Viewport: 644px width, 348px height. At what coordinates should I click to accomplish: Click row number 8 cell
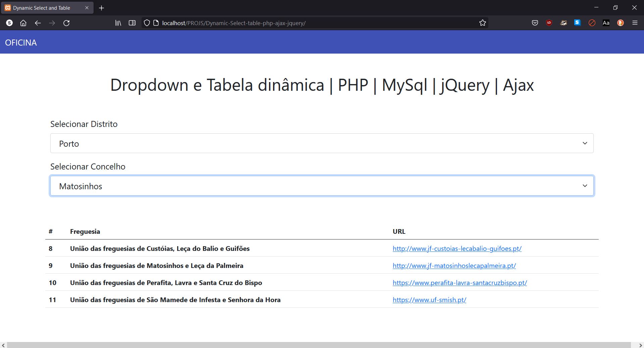click(x=51, y=249)
